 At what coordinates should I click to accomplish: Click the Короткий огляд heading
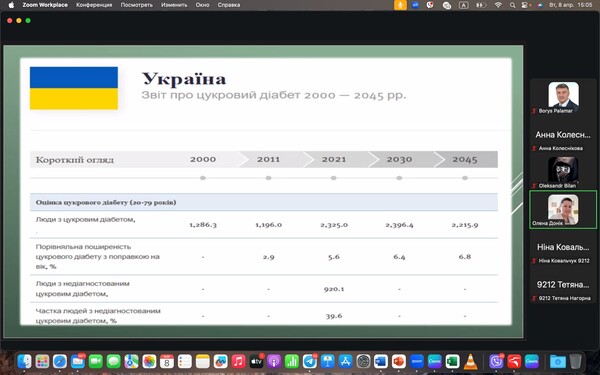pyautogui.click(x=75, y=160)
